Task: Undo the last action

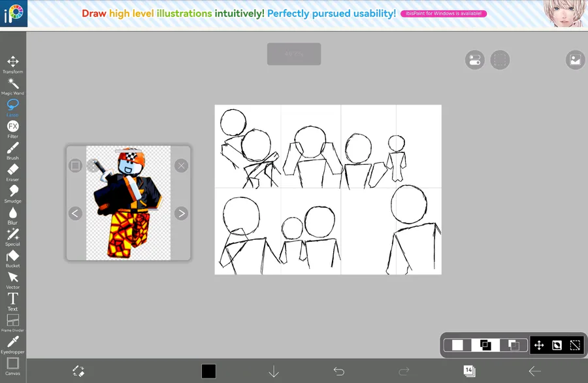Action: [339, 371]
